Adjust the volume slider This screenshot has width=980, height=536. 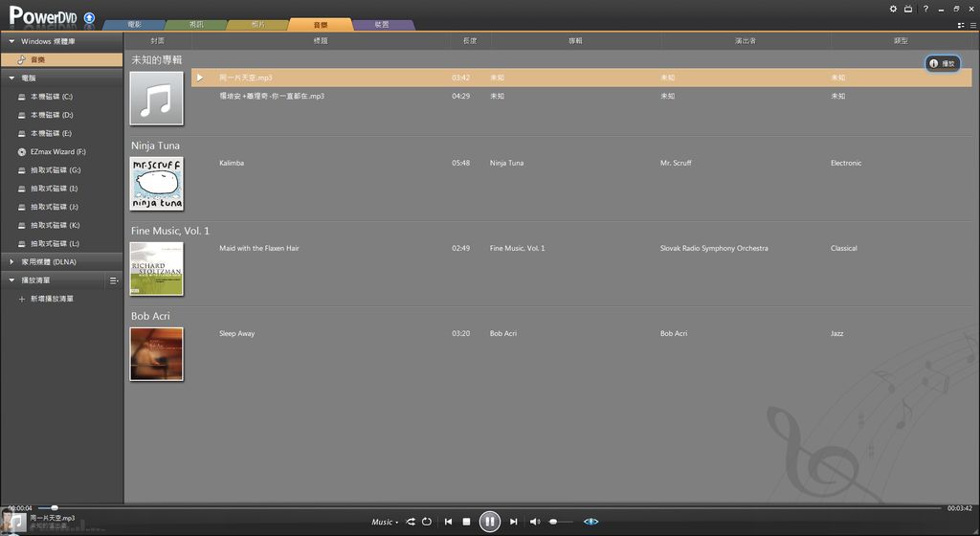(x=561, y=522)
